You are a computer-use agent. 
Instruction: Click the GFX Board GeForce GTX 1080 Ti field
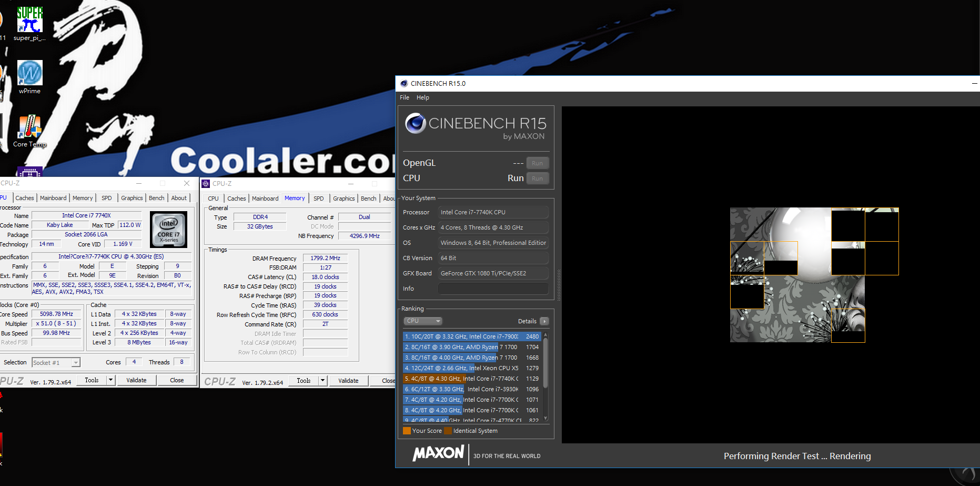click(x=493, y=273)
